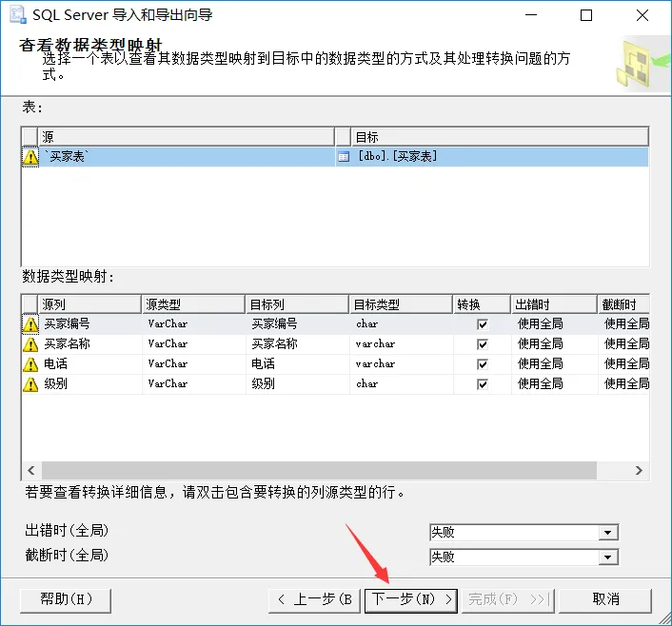Click warning icon beside source table 买家表
Image resolution: width=672 pixels, height=626 pixels.
tap(30, 157)
